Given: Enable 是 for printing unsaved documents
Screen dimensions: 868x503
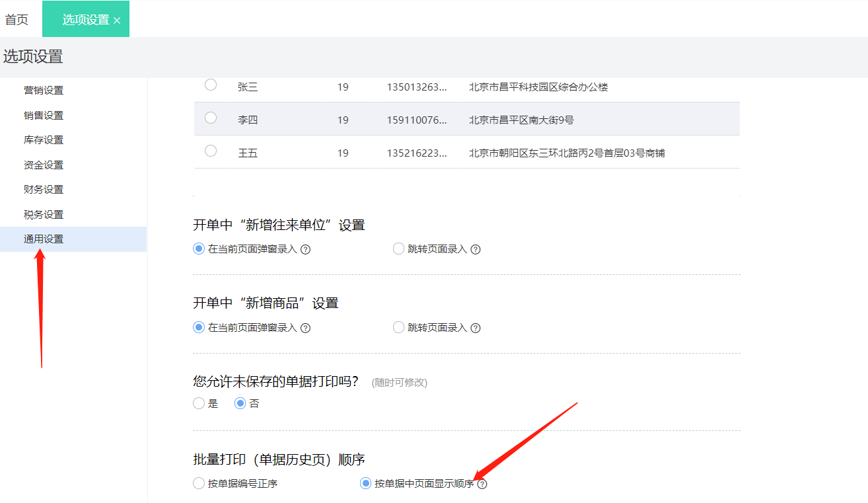Looking at the screenshot, I should tap(198, 403).
